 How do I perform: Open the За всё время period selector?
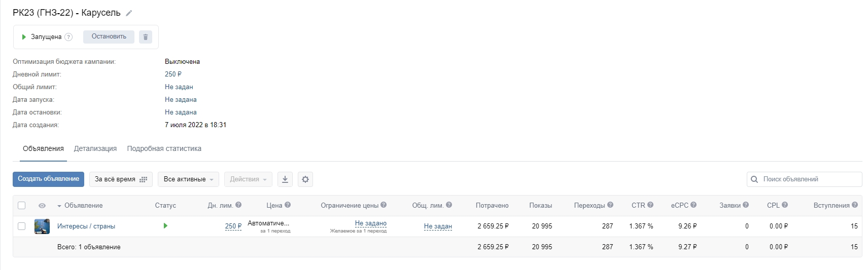(x=121, y=179)
